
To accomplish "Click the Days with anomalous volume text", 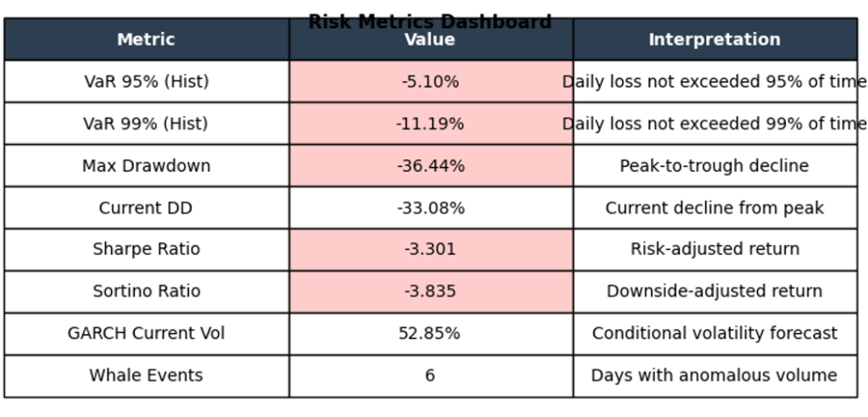I will coord(714,375).
